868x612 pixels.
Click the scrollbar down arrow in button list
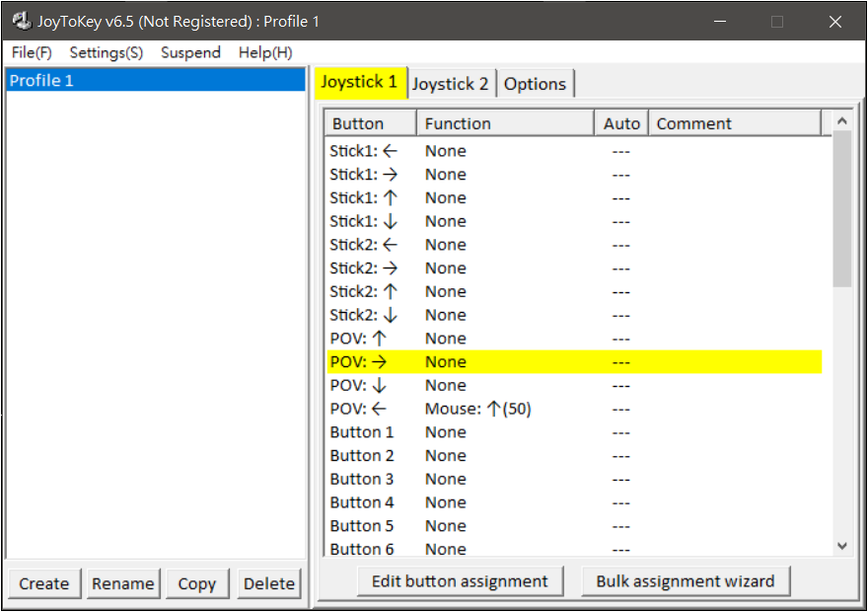pos(841,545)
